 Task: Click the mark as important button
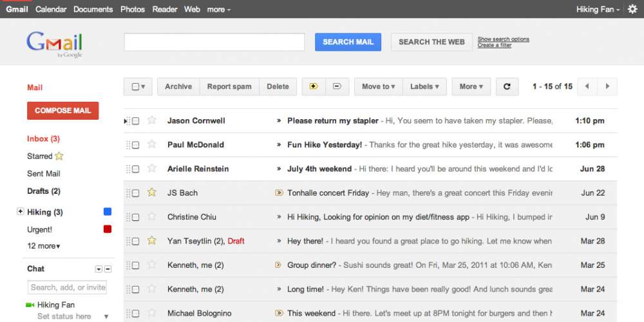(314, 87)
